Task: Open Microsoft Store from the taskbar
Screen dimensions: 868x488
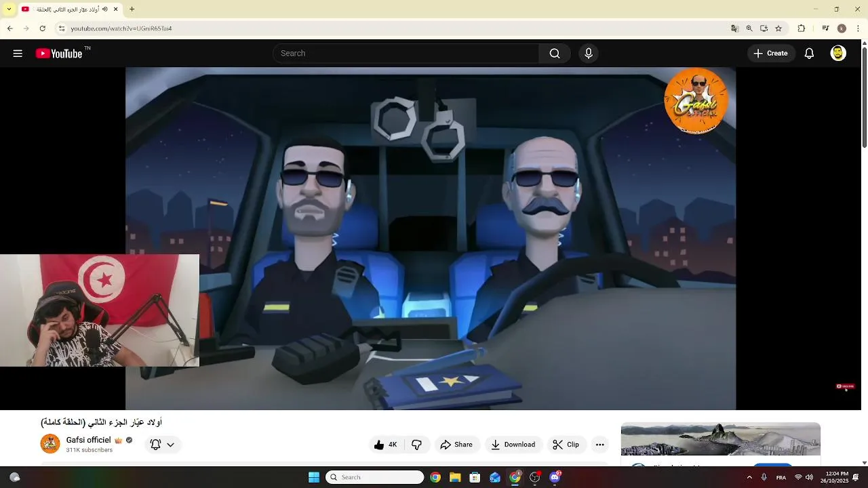Action: [x=475, y=477]
